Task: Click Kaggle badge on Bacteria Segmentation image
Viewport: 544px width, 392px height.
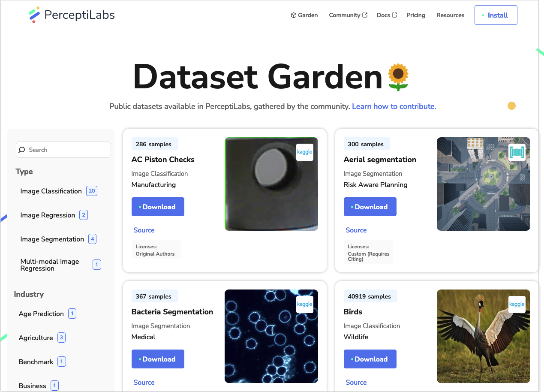Action: pos(305,305)
